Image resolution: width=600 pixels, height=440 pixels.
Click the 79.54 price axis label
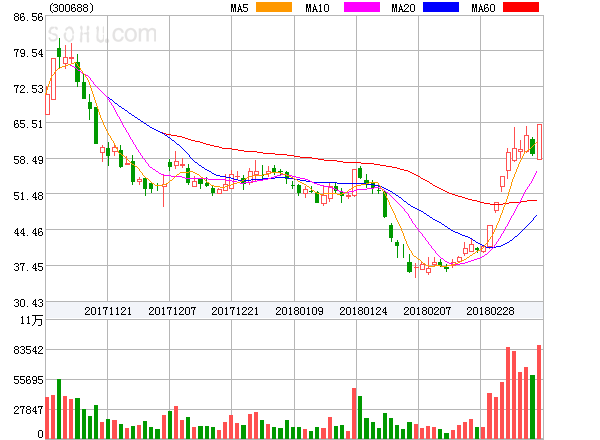click(28, 53)
